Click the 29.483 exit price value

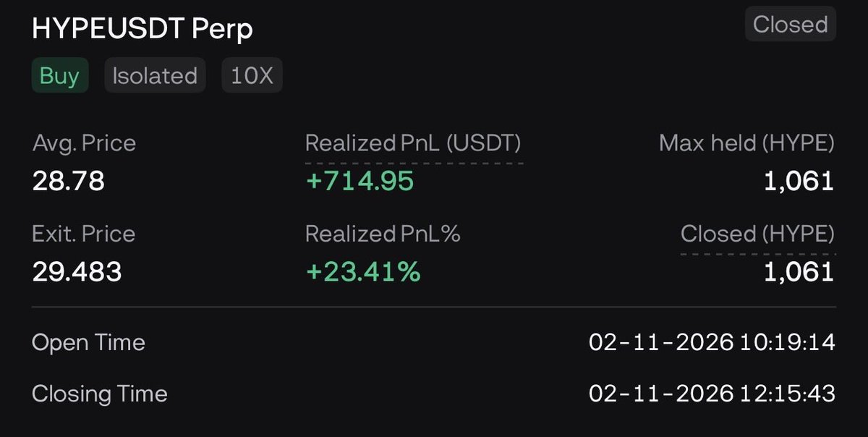coord(77,271)
